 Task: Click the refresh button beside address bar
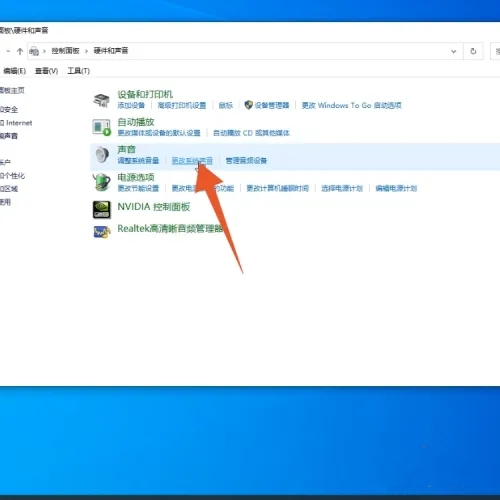pyautogui.click(x=473, y=51)
